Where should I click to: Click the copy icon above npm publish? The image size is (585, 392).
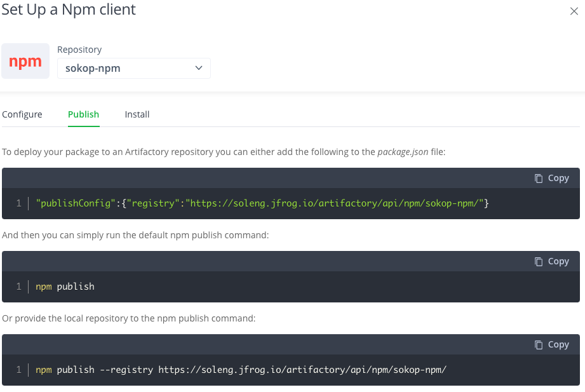point(539,262)
